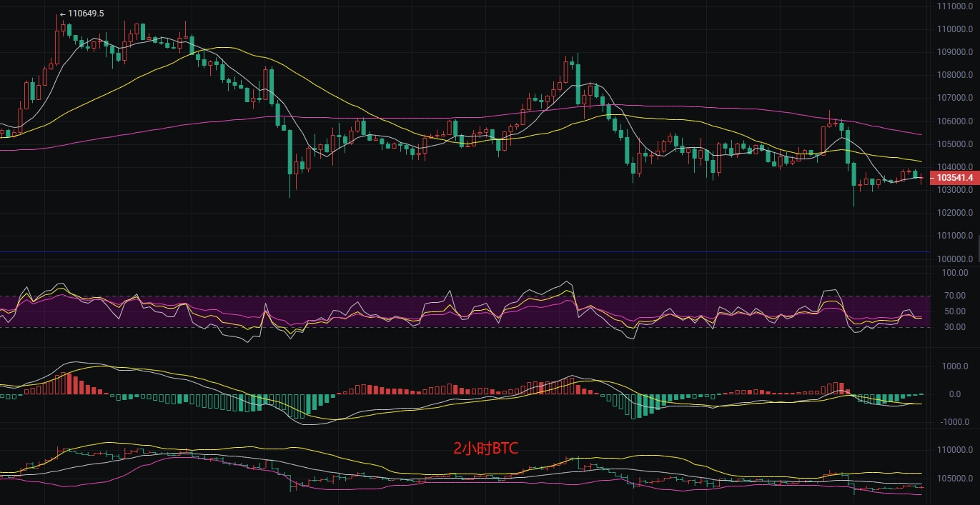Click the MACD axis label -1000.0
The width and height of the screenshot is (980, 505).
954,422
